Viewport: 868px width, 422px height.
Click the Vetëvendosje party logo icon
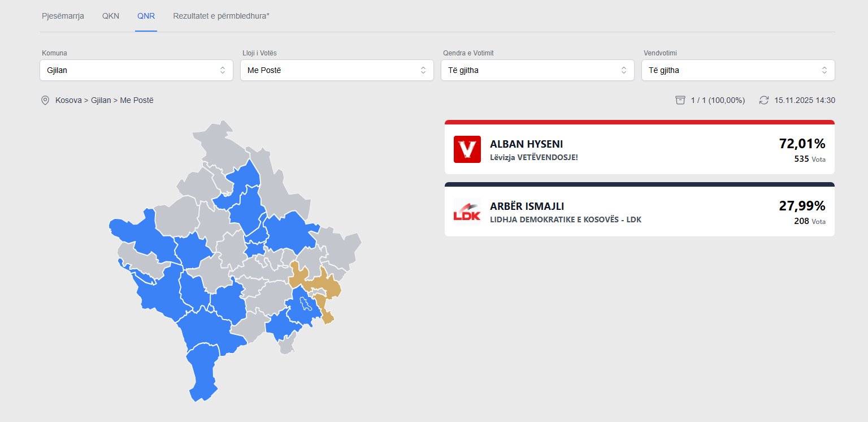467,149
